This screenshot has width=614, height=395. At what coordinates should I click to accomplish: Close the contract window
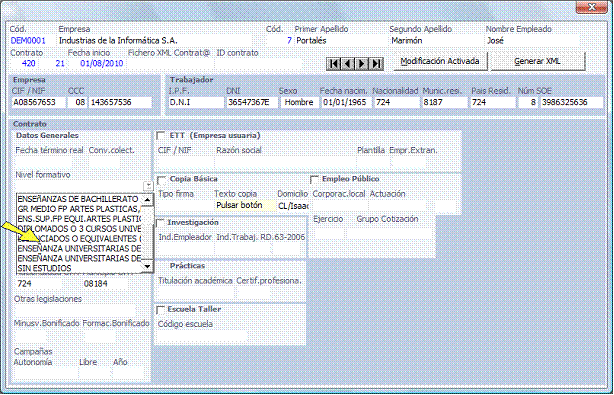coord(592,7)
